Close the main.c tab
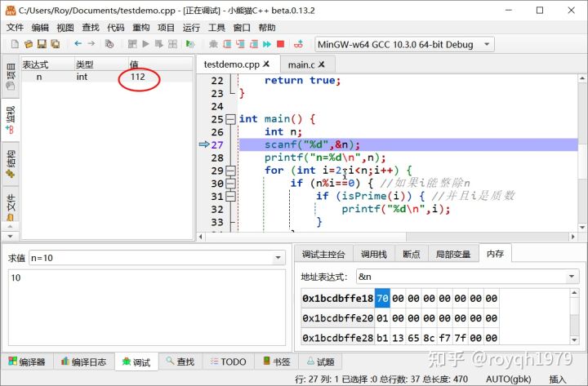This screenshot has height=386, width=588. [x=322, y=64]
